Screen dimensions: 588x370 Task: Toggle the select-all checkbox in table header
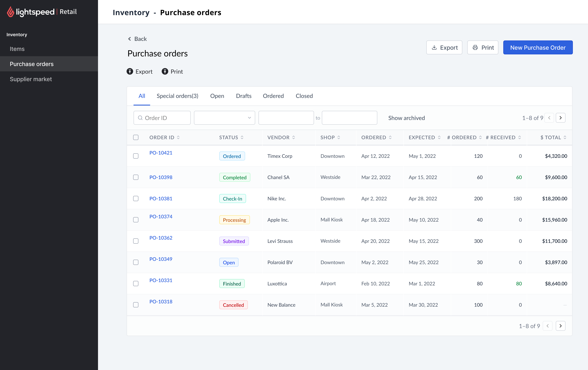tap(136, 137)
